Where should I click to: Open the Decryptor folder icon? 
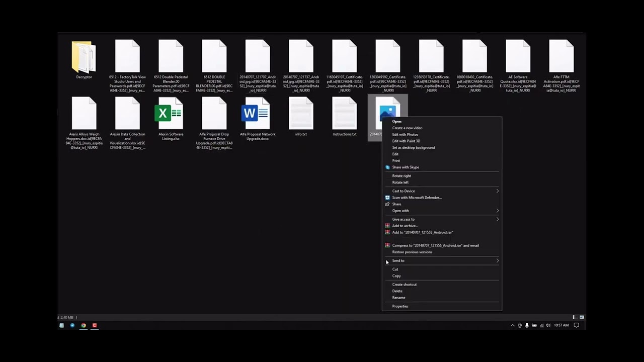point(84,57)
